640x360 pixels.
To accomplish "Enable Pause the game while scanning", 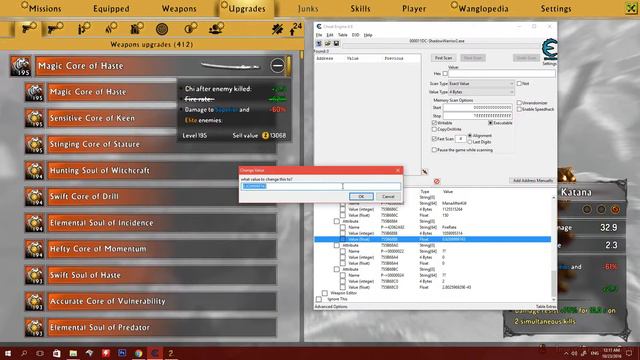I will (x=434, y=150).
